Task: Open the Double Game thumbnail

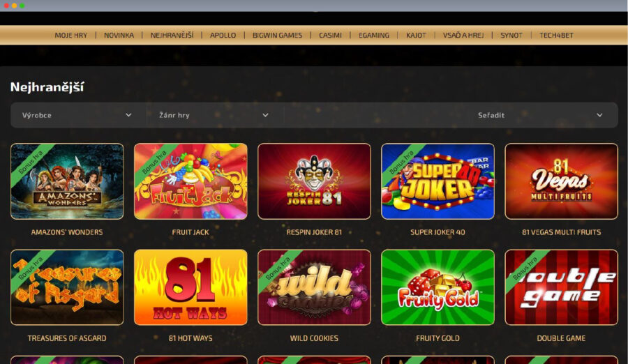Action: pyautogui.click(x=561, y=287)
